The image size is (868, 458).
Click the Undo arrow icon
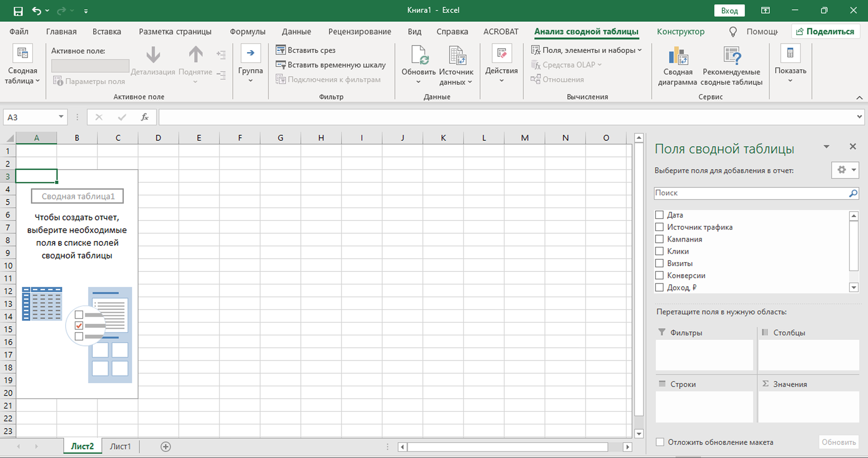click(x=37, y=11)
